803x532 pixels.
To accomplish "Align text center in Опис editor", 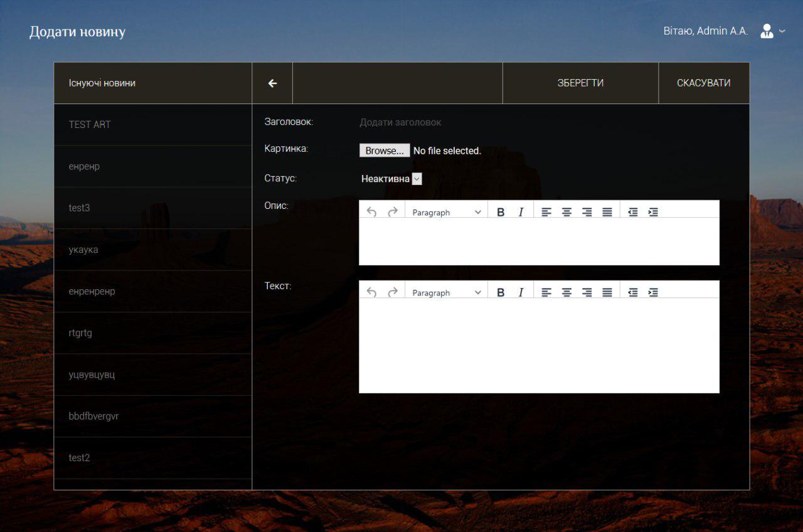I will coord(566,212).
